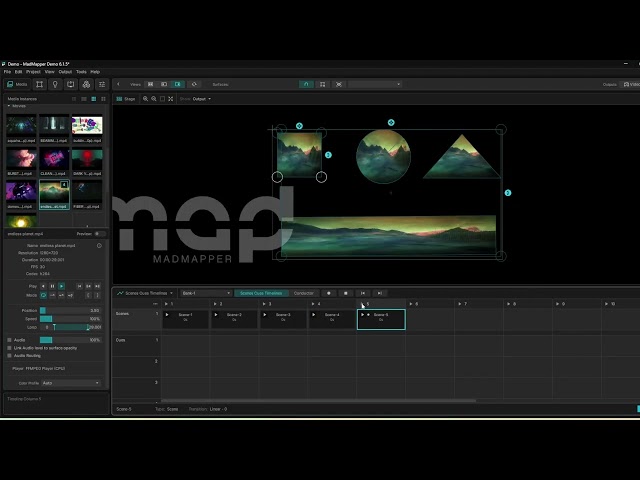Open the empty dropdown in the surfaces toolbar
The height and width of the screenshot is (480, 640).
point(375,84)
